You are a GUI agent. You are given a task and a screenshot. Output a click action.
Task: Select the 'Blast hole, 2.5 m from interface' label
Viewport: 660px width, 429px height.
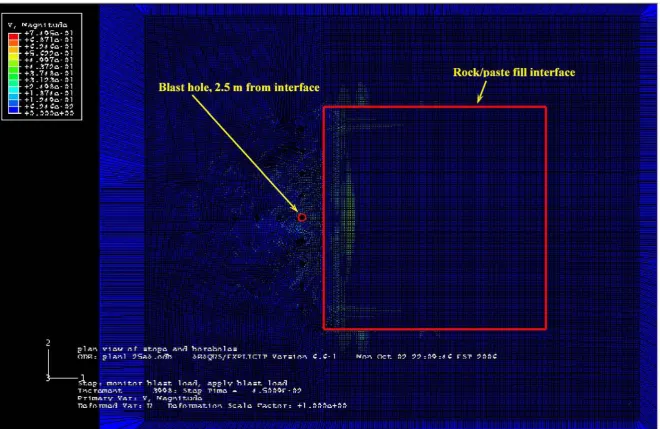(x=239, y=87)
